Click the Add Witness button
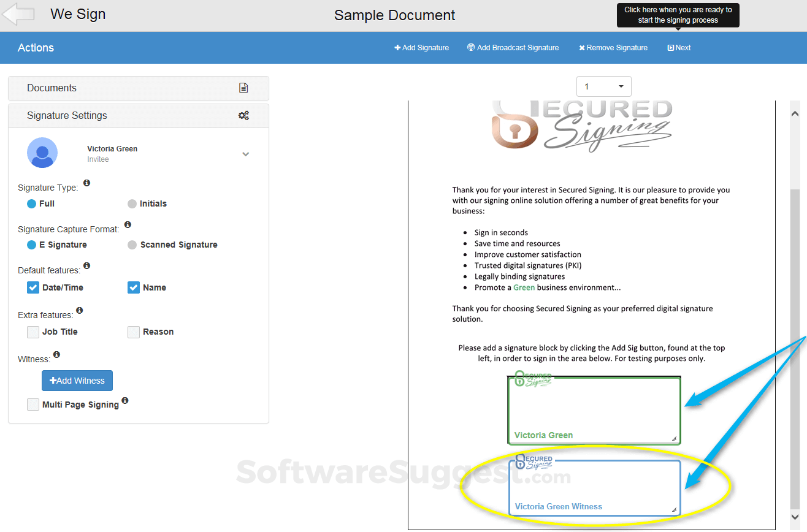This screenshot has height=532, width=807. coord(77,380)
